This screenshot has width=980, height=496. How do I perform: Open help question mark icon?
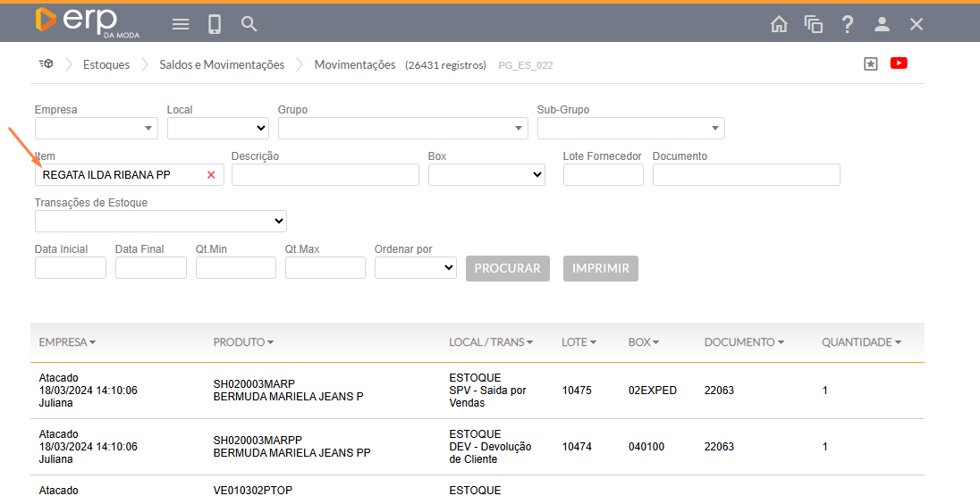click(x=848, y=24)
